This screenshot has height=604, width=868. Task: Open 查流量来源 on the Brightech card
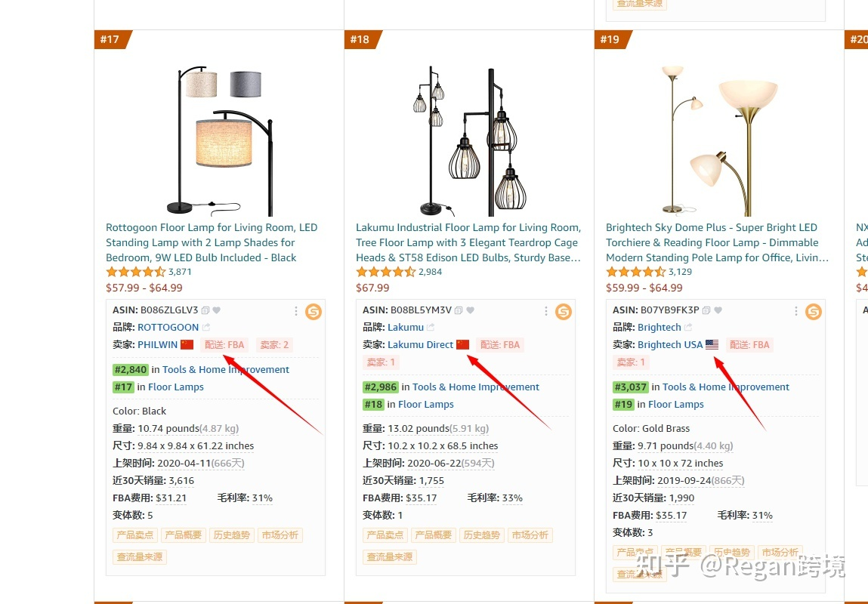click(x=639, y=574)
